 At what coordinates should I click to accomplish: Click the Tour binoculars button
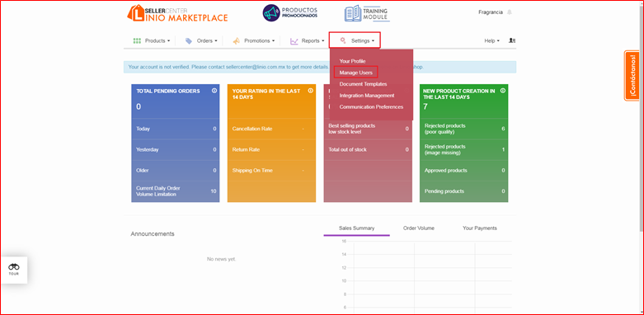tap(14, 270)
